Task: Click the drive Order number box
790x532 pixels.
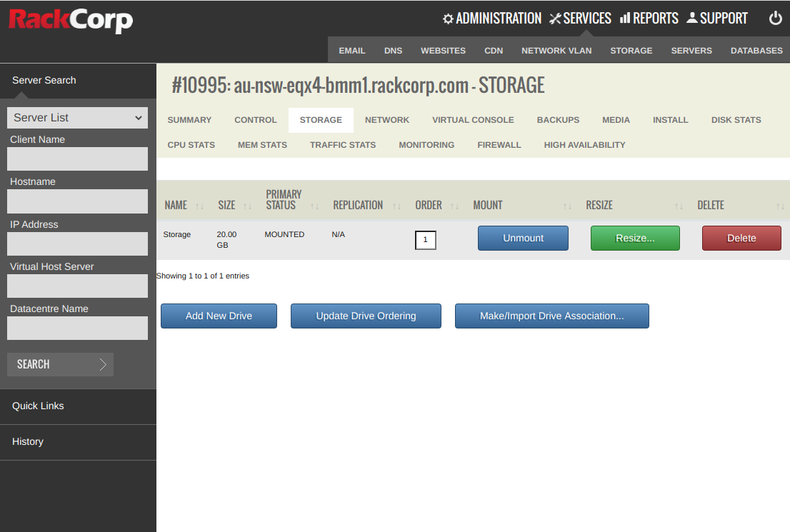Action: pyautogui.click(x=425, y=240)
